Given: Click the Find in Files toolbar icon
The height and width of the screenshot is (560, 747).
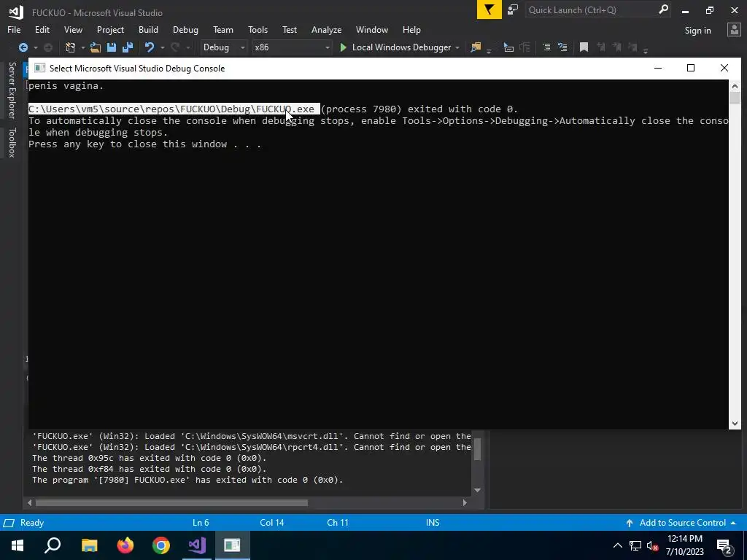Looking at the screenshot, I should (476, 47).
